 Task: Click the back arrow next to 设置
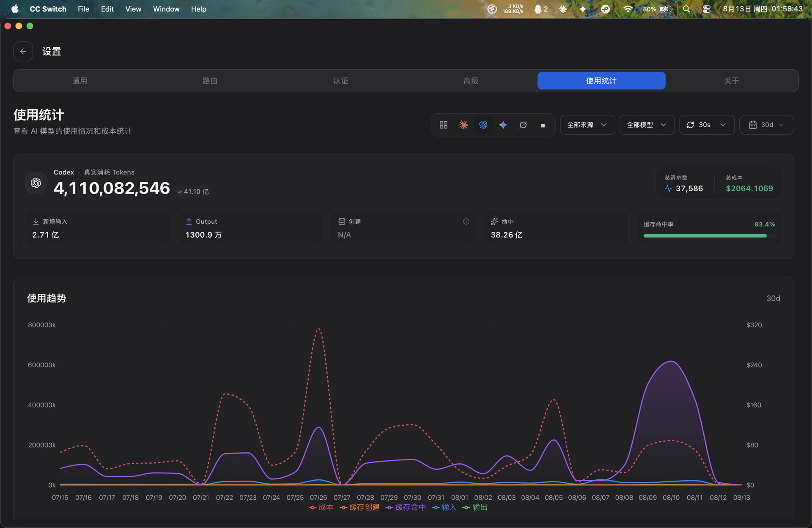pyautogui.click(x=23, y=52)
